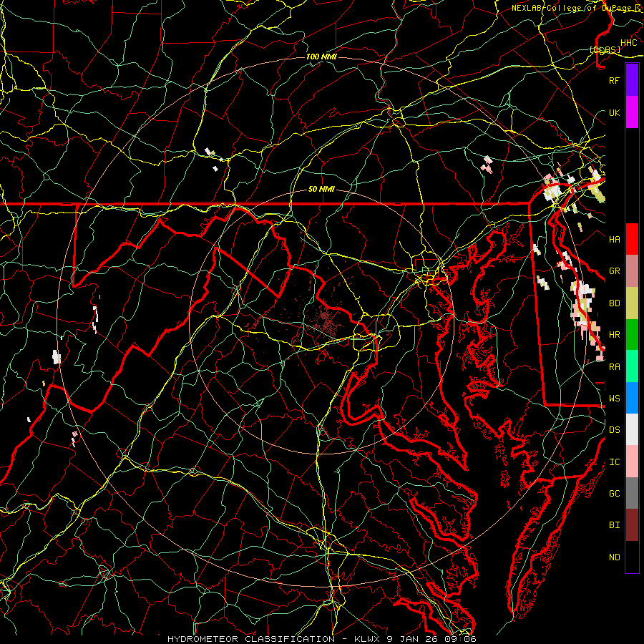Screen dimensions: 644x644
Task: Click the 'NEXLAB-College of DuPage' credit text
Action: 571,8
